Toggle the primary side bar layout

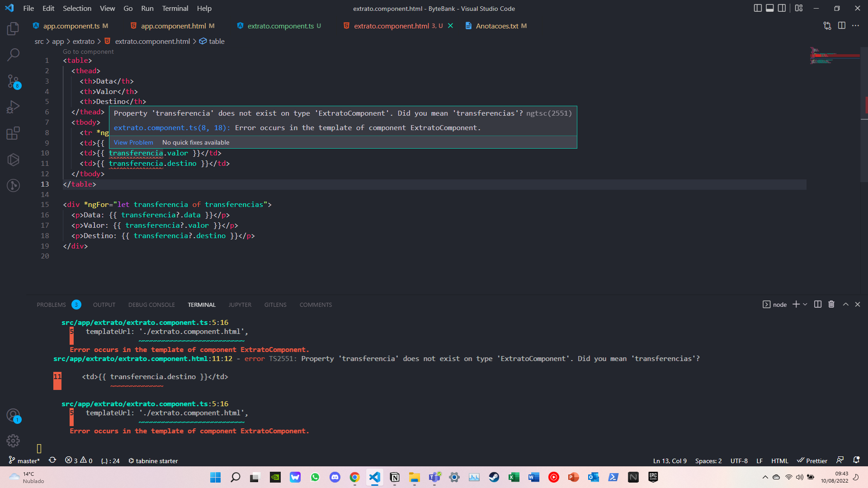pyautogui.click(x=758, y=8)
